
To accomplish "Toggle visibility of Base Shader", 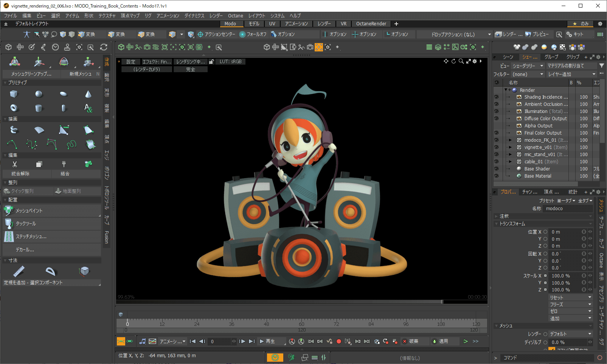I will pyautogui.click(x=497, y=169).
